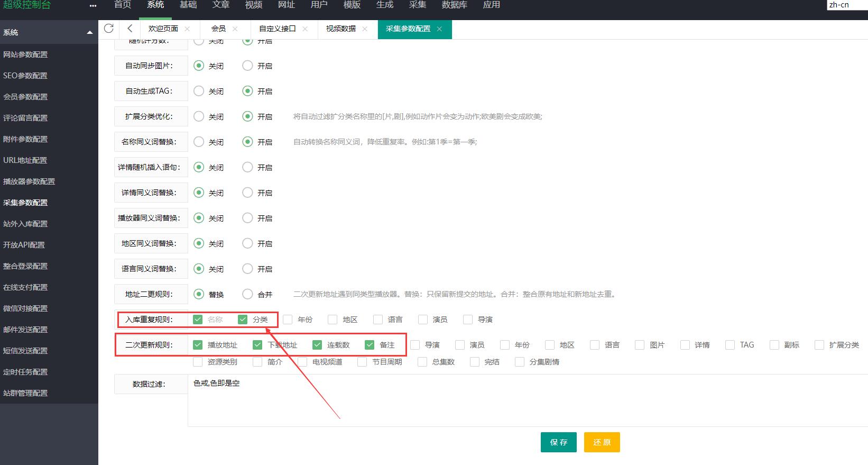Select 关闭 for 自动生成TAG

coord(199,91)
